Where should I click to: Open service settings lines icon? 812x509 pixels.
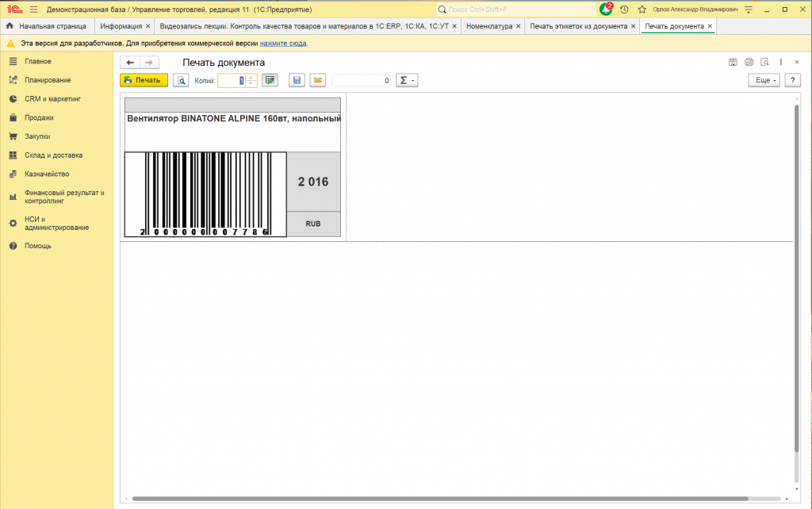pos(749,10)
